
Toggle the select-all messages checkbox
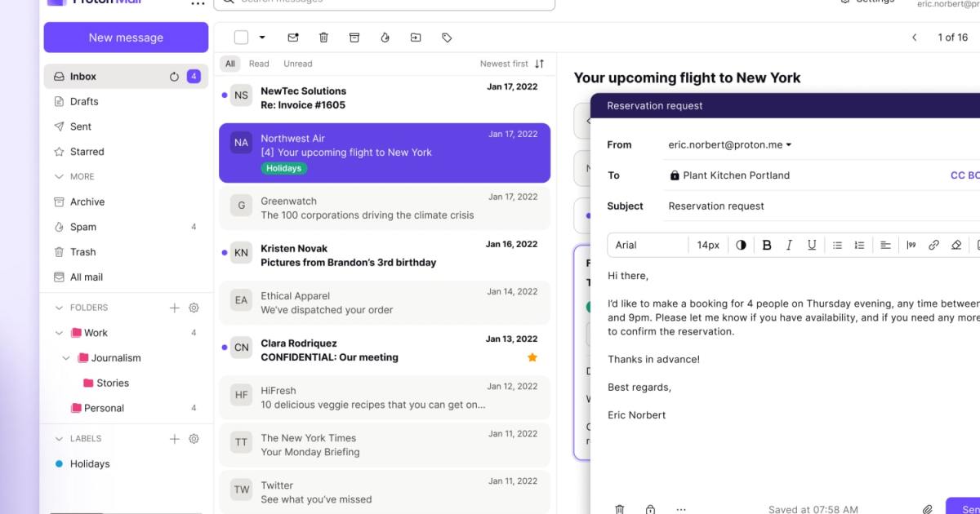(x=241, y=38)
